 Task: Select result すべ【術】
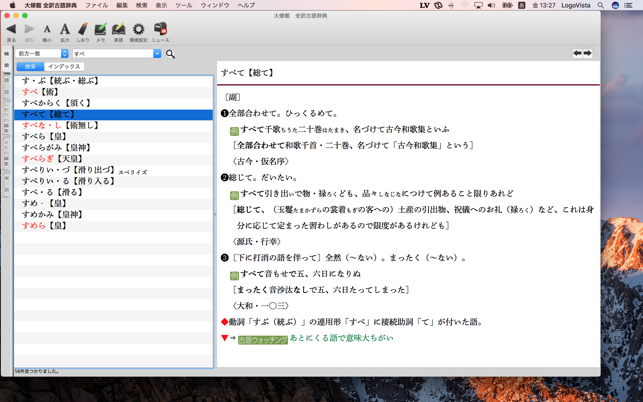pyautogui.click(x=114, y=92)
